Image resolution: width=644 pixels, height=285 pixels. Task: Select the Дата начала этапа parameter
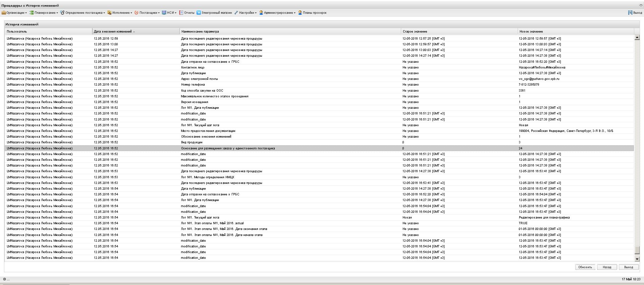click(x=222, y=235)
